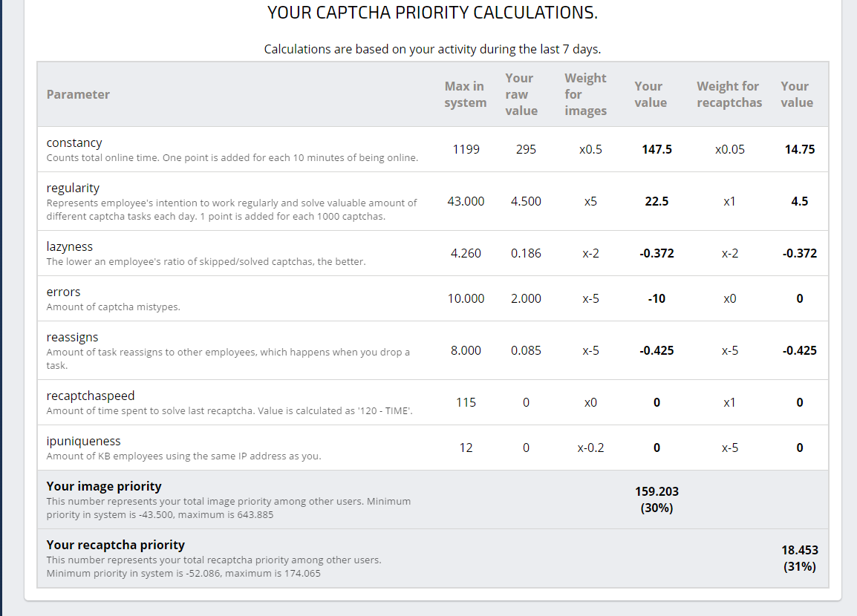Select the 'ipuniqueness' parameter name
This screenshot has height=616, width=857.
(x=83, y=441)
